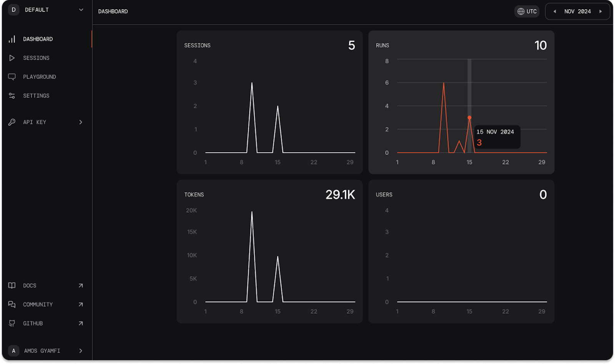Viewport: 615px width, 364px height.
Task: Open the Docs external link
Action: pos(81,285)
